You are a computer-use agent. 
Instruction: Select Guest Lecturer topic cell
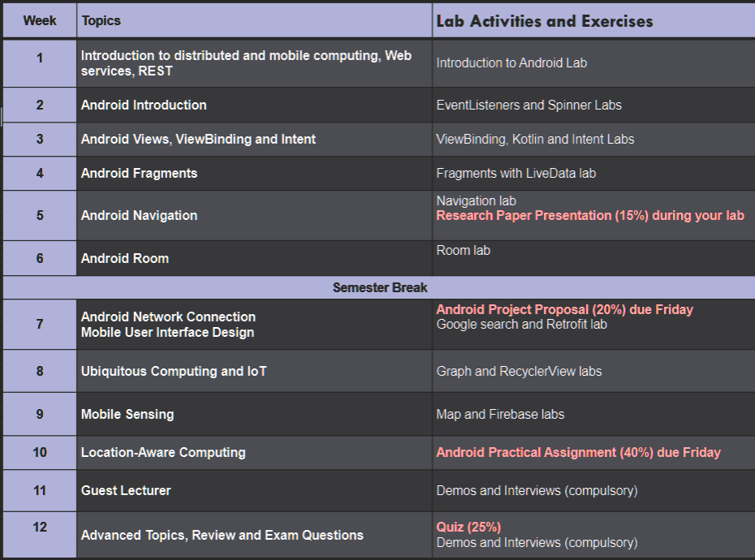tap(254, 491)
